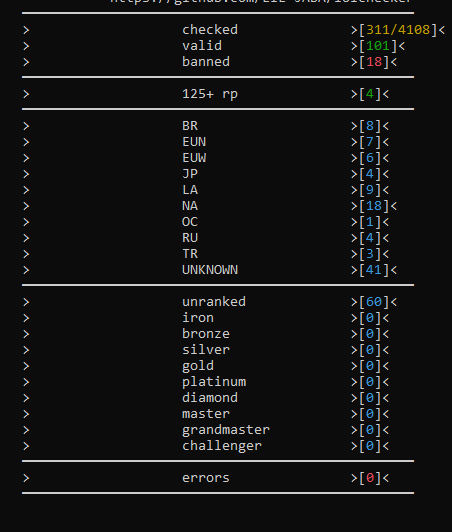Click the EUN region label
Screen dimensions: 452x532
pyautogui.click(x=194, y=142)
